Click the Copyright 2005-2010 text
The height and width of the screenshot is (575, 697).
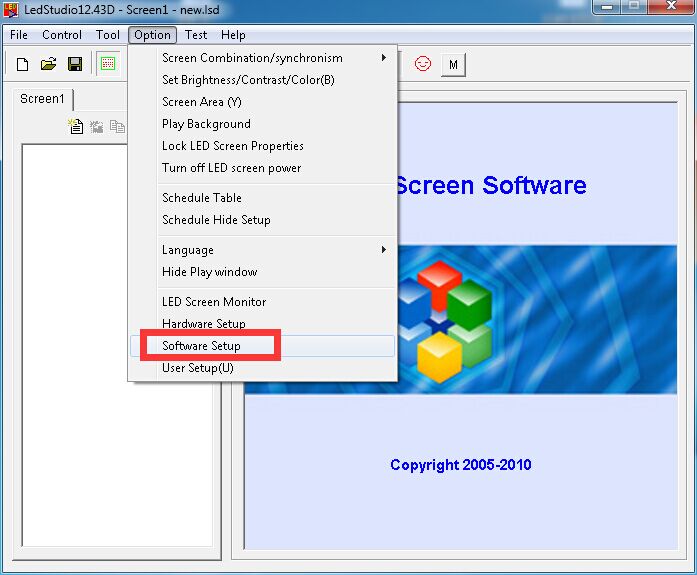point(461,465)
